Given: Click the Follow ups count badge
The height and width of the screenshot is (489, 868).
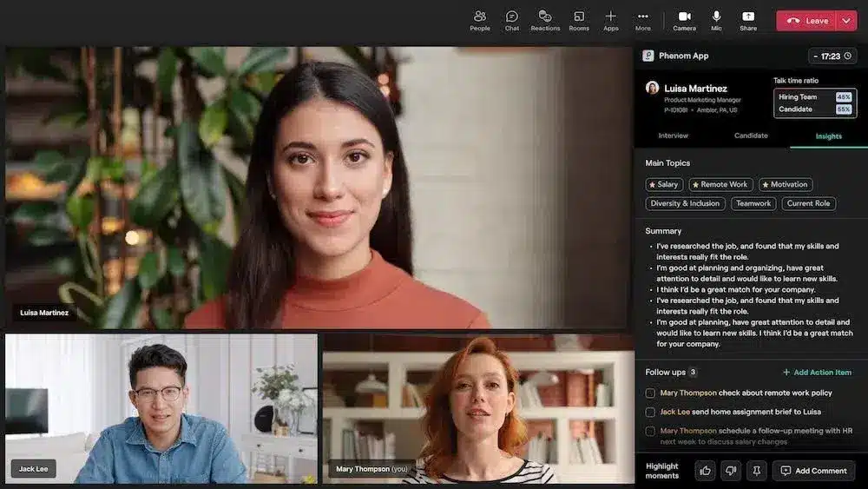Looking at the screenshot, I should pyautogui.click(x=693, y=372).
